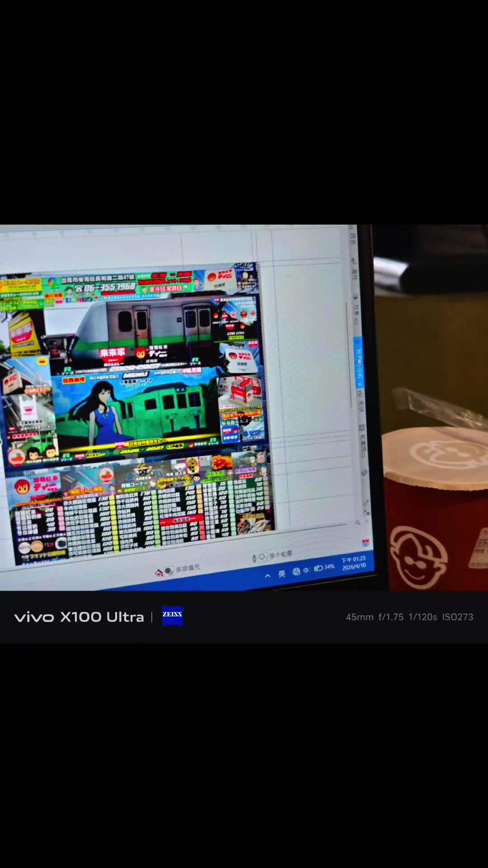Show hidden tray icons with the taskbar chevron
488x868 pixels.
pyautogui.click(x=267, y=576)
